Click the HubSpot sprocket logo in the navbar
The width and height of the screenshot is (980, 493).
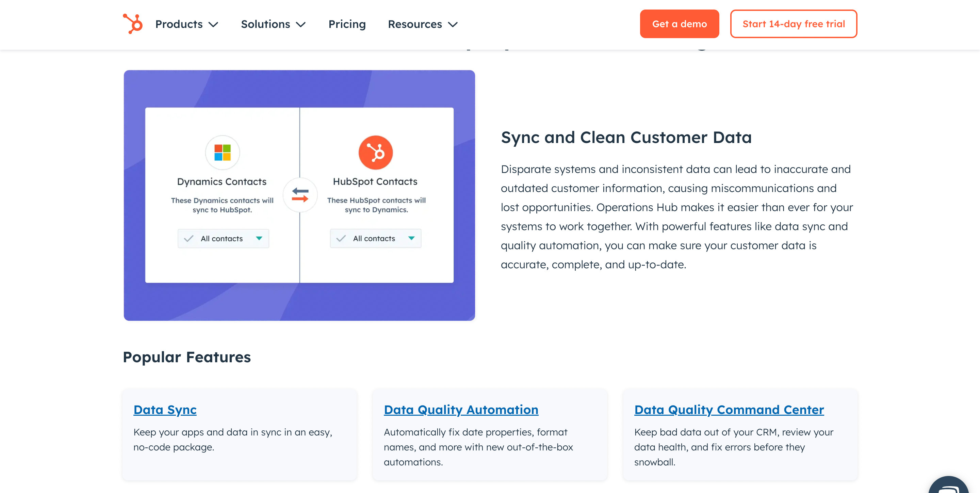pyautogui.click(x=132, y=23)
